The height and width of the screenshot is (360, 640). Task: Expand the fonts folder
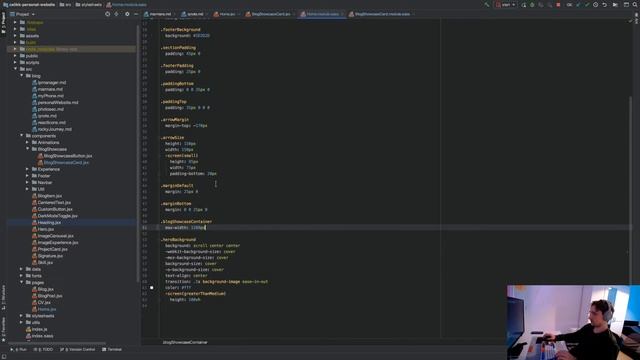point(22,276)
